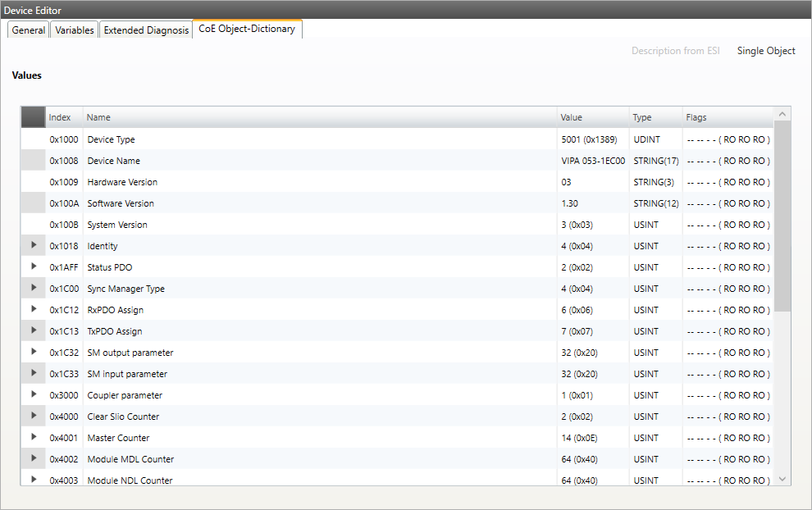Switch to the General tab
This screenshot has height=510, width=812.
29,30
